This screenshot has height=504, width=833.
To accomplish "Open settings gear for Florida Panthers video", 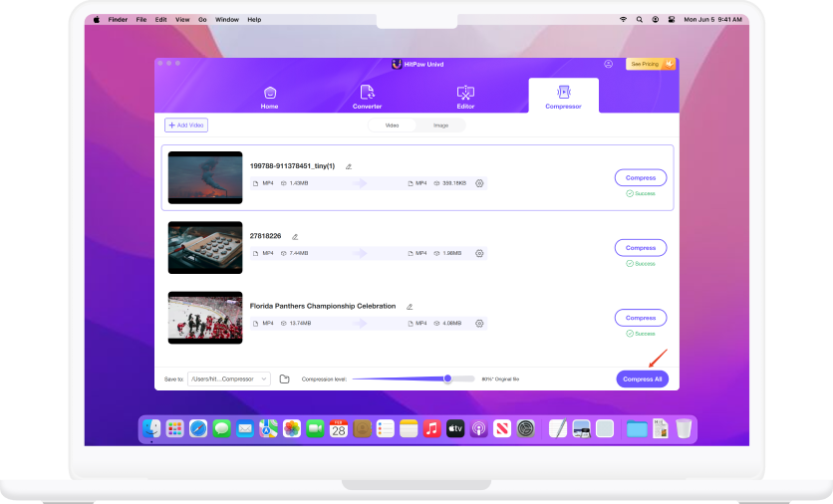I will click(x=479, y=324).
